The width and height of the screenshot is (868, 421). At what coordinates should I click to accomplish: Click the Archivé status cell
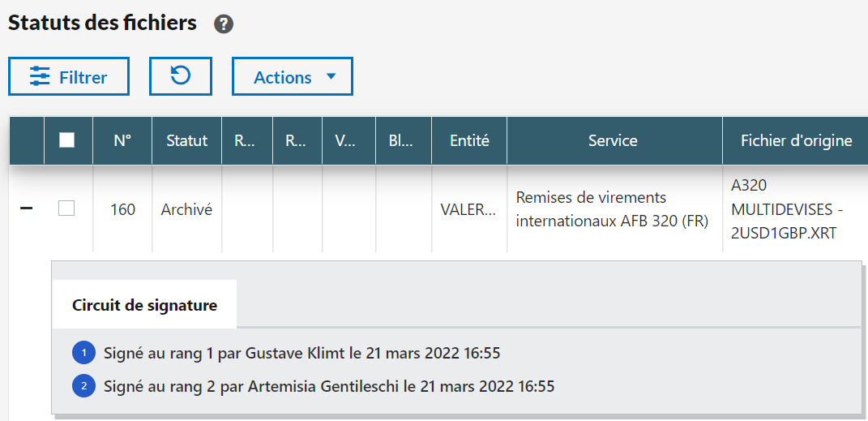coord(186,209)
